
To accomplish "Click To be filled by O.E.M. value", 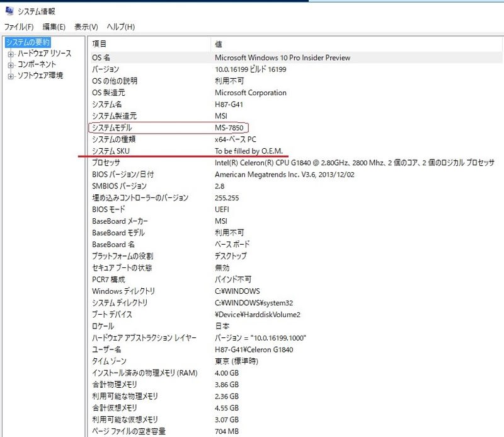I will [249, 151].
